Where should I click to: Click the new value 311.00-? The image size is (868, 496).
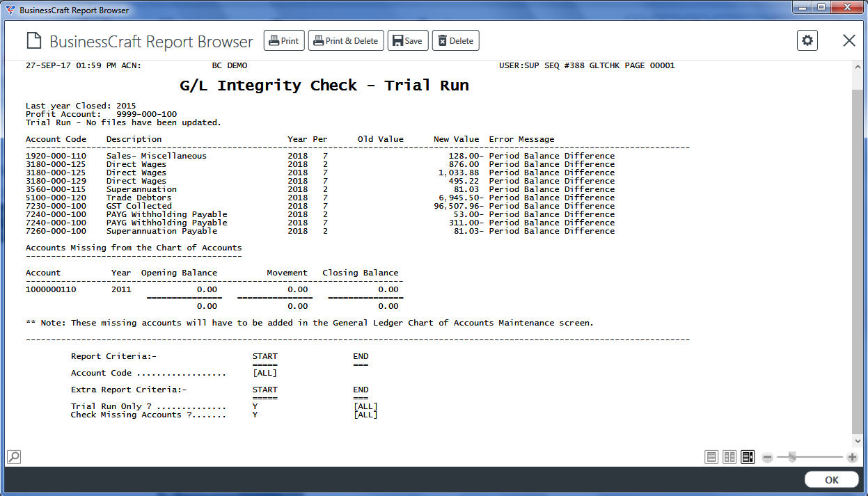pyautogui.click(x=466, y=223)
